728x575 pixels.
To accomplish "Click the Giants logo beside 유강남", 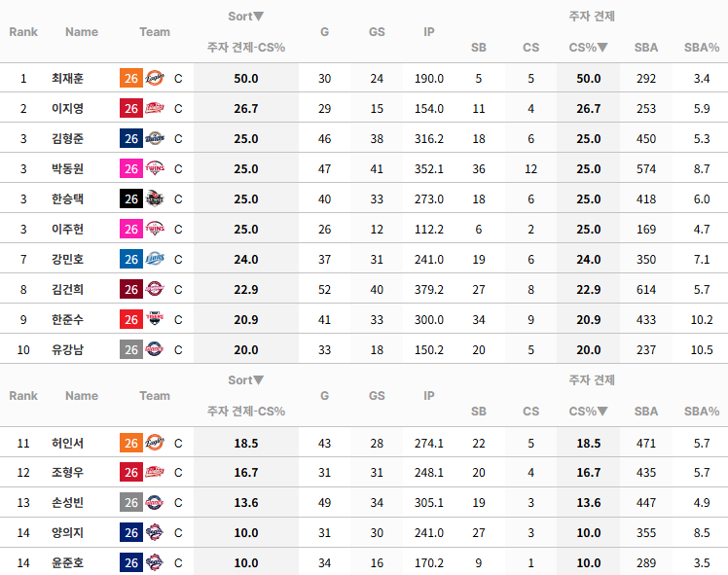I will click(x=155, y=349).
